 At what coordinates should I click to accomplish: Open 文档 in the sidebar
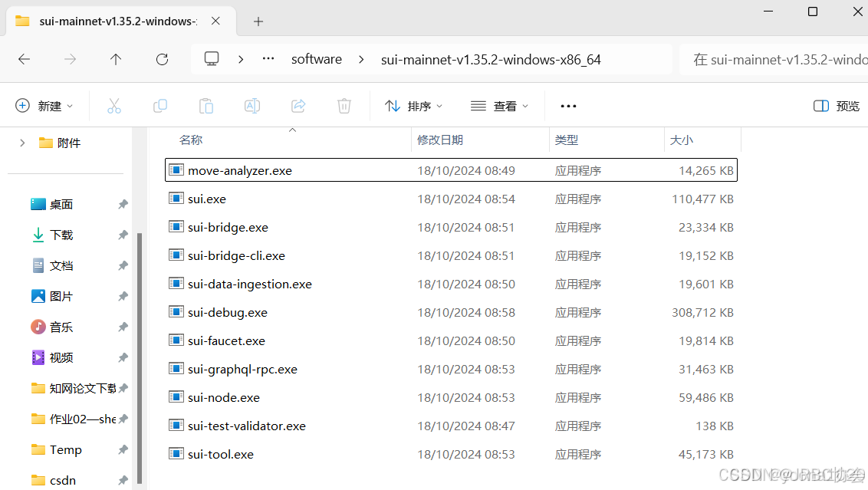click(61, 266)
